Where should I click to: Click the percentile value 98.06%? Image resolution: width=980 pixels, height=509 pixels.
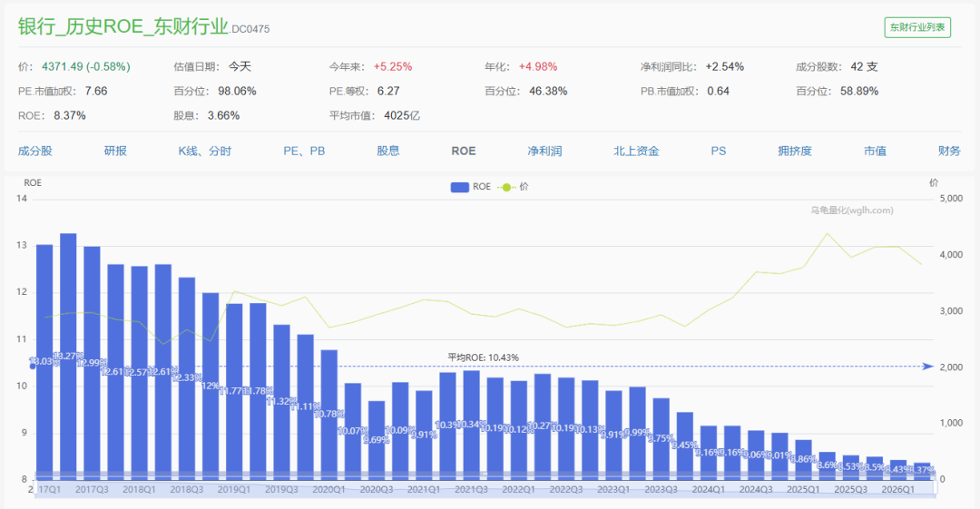pos(238,91)
